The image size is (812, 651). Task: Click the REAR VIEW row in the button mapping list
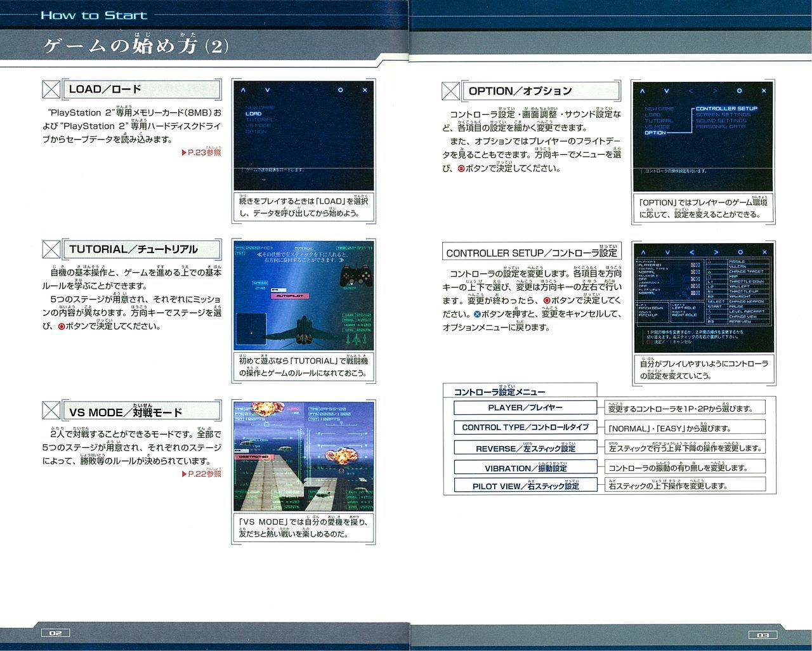(x=738, y=322)
